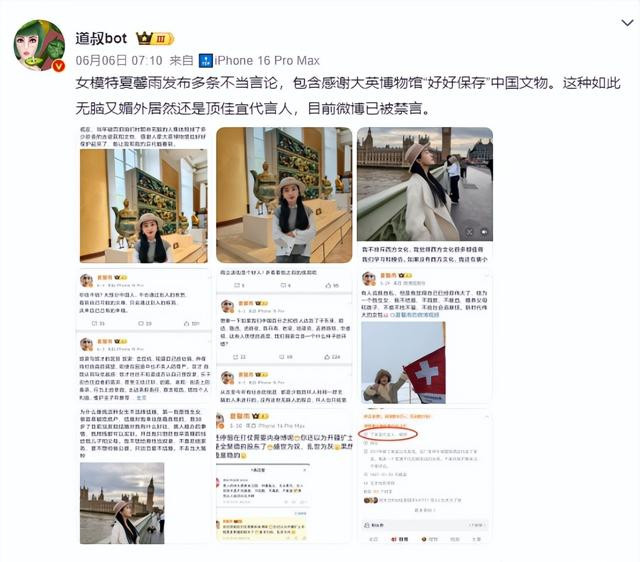Viewport: 640px width, 562px height.
Task: Open the 06月06日 07:10 timestamp
Action: pos(119,61)
